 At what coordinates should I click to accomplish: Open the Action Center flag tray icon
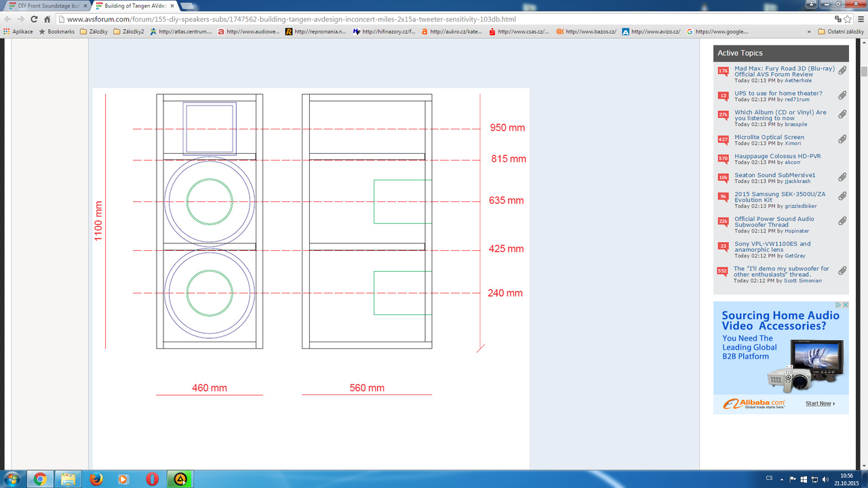coord(793,479)
